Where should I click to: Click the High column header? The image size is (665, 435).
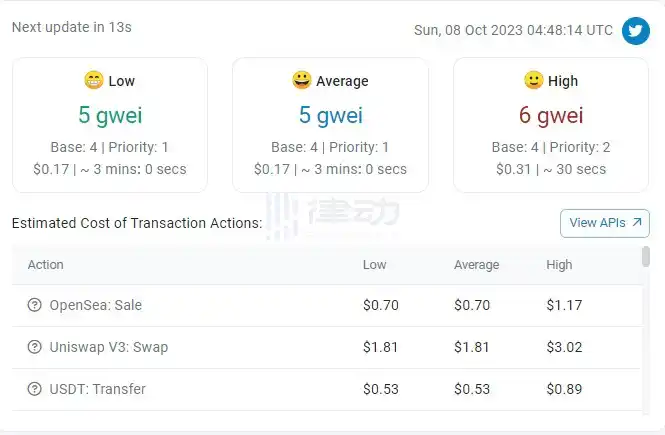click(x=560, y=265)
